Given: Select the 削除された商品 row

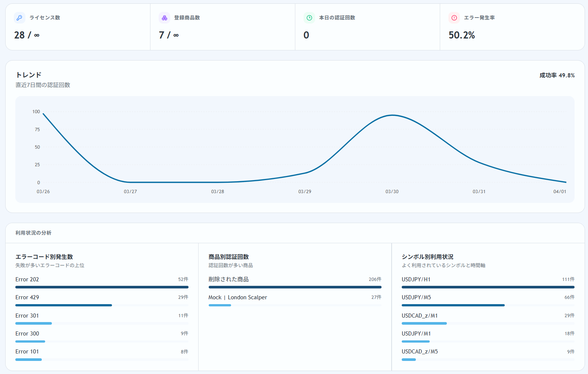Looking at the screenshot, I should pyautogui.click(x=228, y=279).
